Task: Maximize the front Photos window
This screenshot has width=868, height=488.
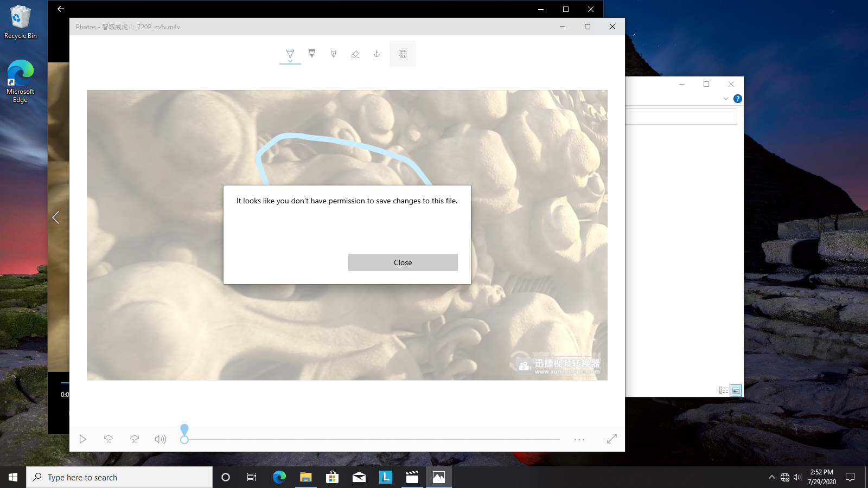Action: tap(588, 27)
